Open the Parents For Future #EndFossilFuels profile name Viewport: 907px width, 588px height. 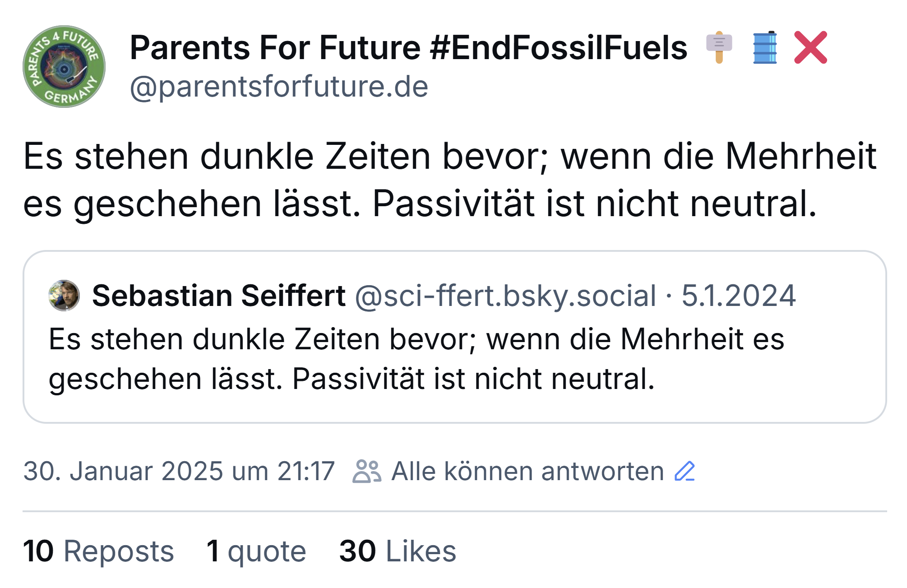[x=408, y=47]
